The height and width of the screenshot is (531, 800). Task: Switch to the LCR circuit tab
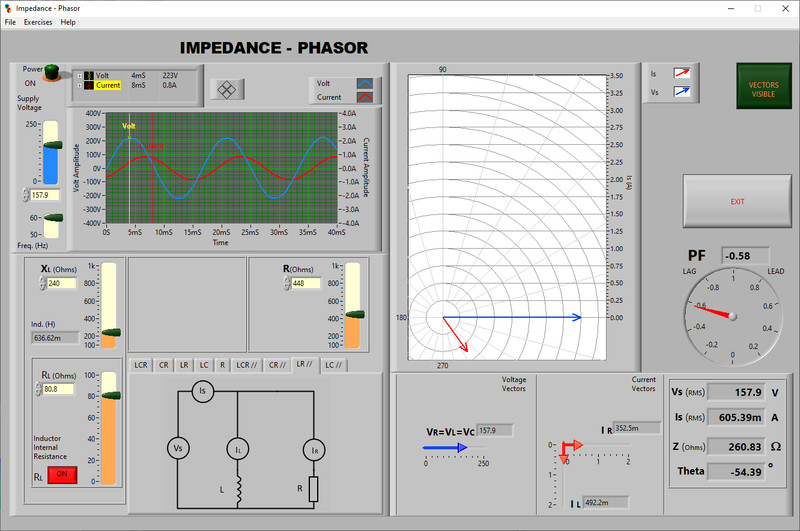(141, 365)
